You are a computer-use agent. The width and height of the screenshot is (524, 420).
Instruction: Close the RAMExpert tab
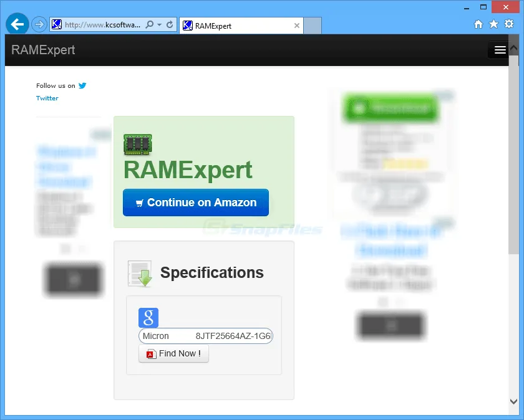(x=297, y=26)
